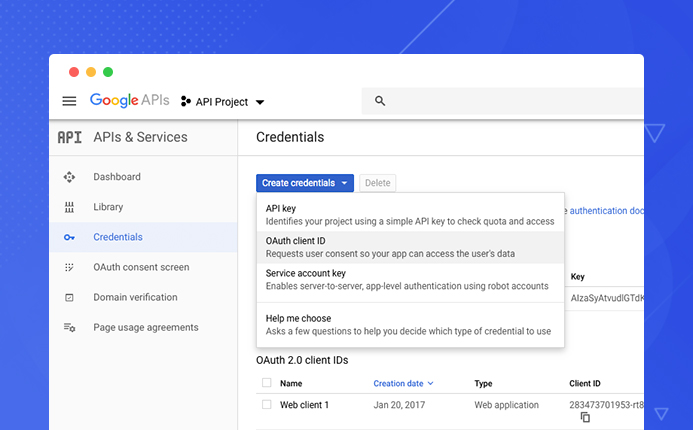Click the search magnifier icon
693x430 pixels.
380,101
